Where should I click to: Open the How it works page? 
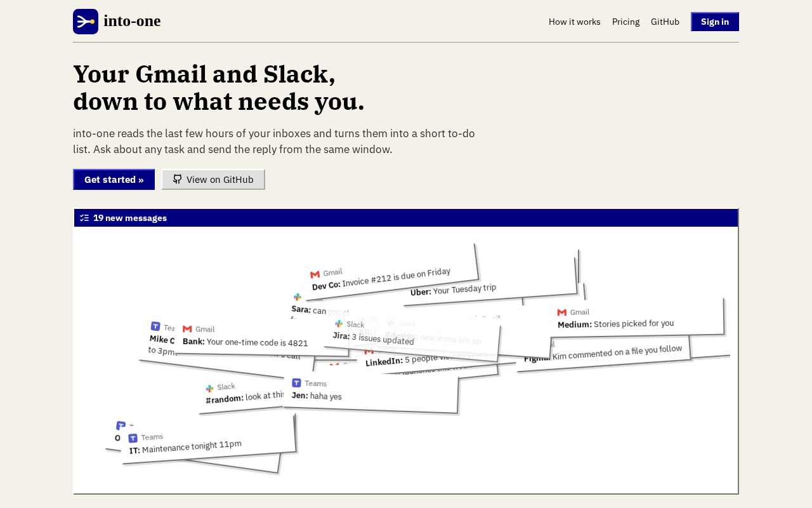tap(575, 22)
